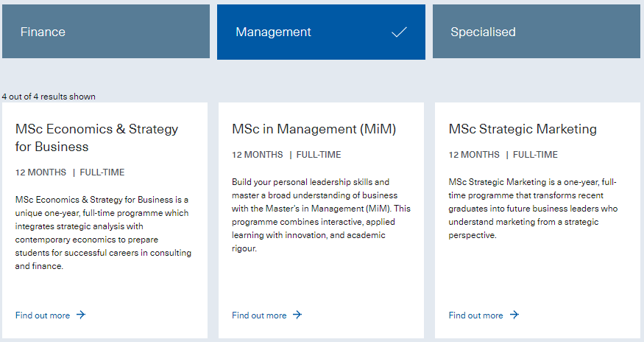The width and height of the screenshot is (644, 342).
Task: Open MSc in Management (MiM) title
Action: click(314, 129)
